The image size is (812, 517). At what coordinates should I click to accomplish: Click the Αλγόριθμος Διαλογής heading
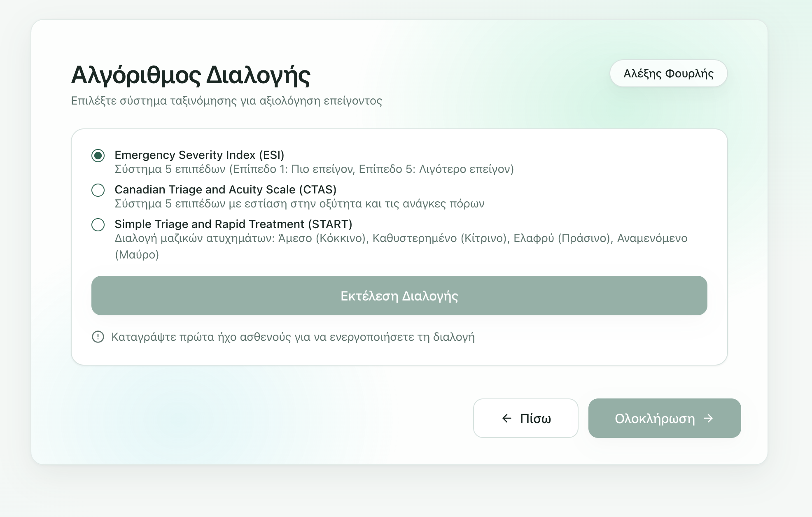pyautogui.click(x=191, y=75)
